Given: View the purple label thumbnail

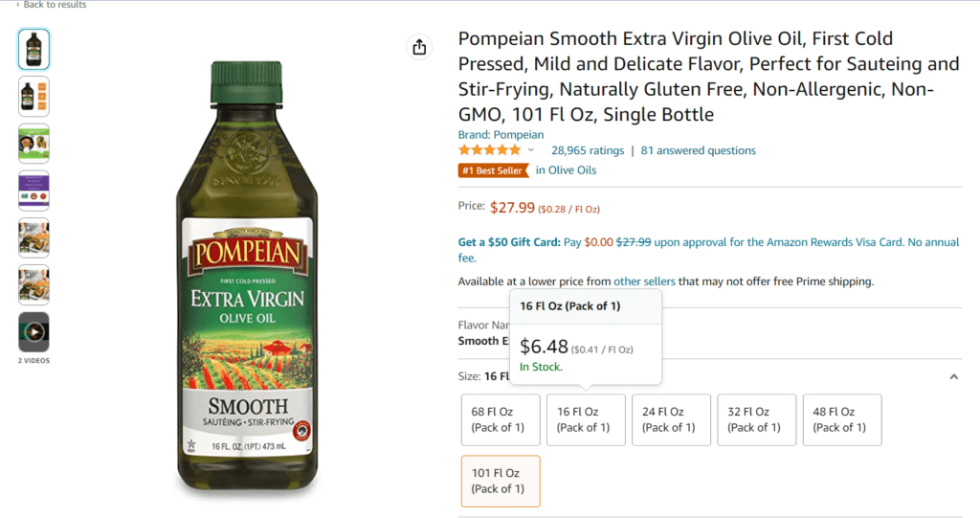Looking at the screenshot, I should [x=33, y=191].
